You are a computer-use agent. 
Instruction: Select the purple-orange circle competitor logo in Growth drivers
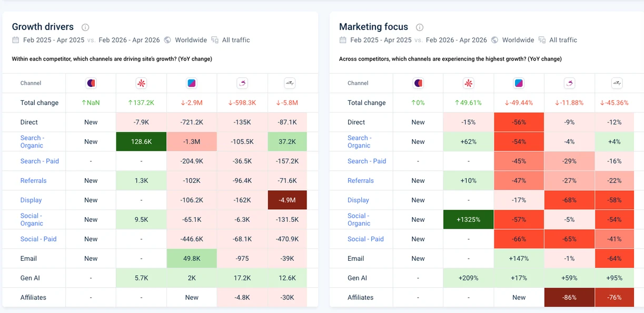click(91, 83)
